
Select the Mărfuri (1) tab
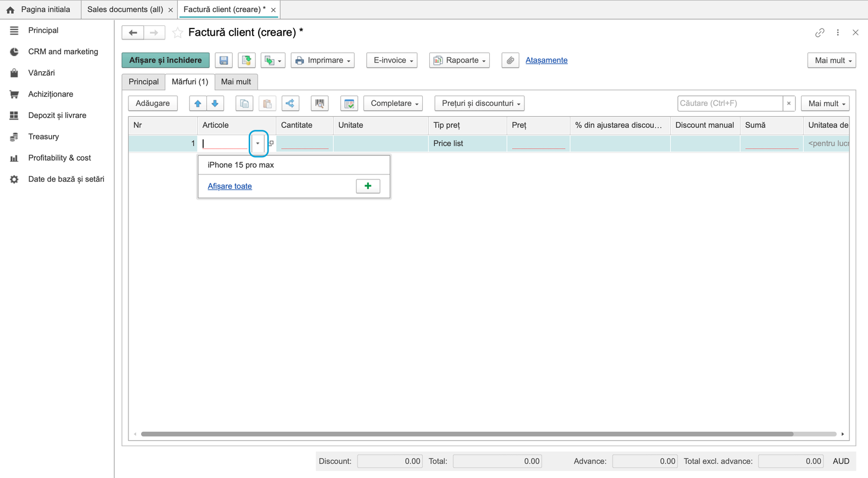tap(190, 82)
